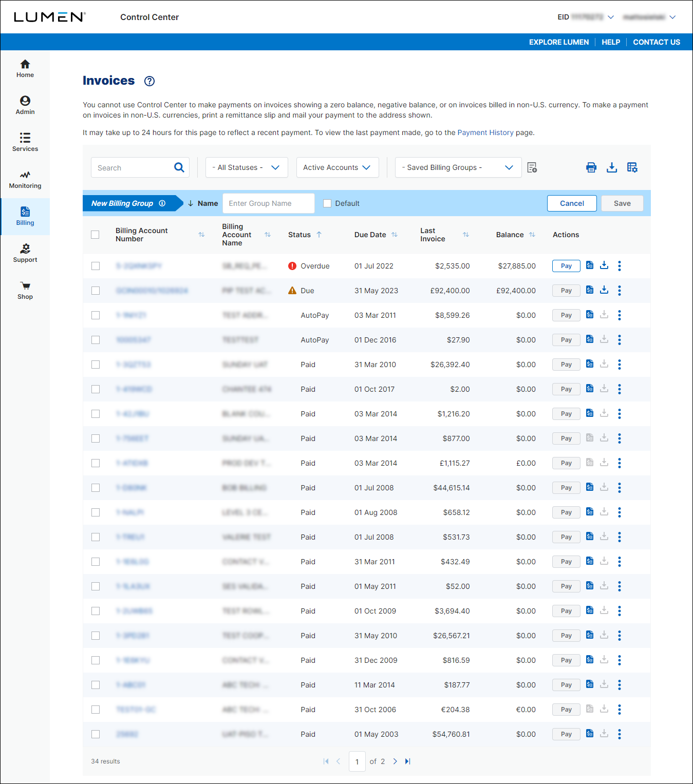Go to Home in the sidebar
Image resolution: width=693 pixels, height=784 pixels.
[25, 69]
